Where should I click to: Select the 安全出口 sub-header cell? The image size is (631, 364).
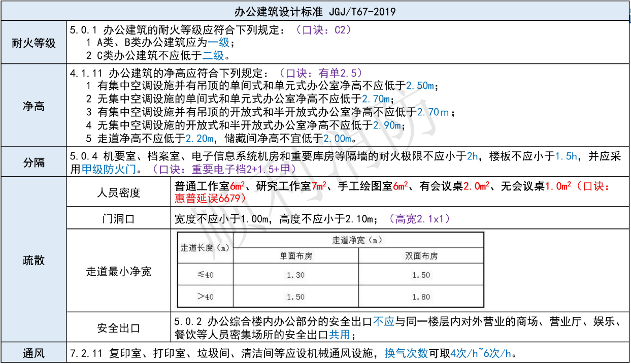(x=119, y=328)
